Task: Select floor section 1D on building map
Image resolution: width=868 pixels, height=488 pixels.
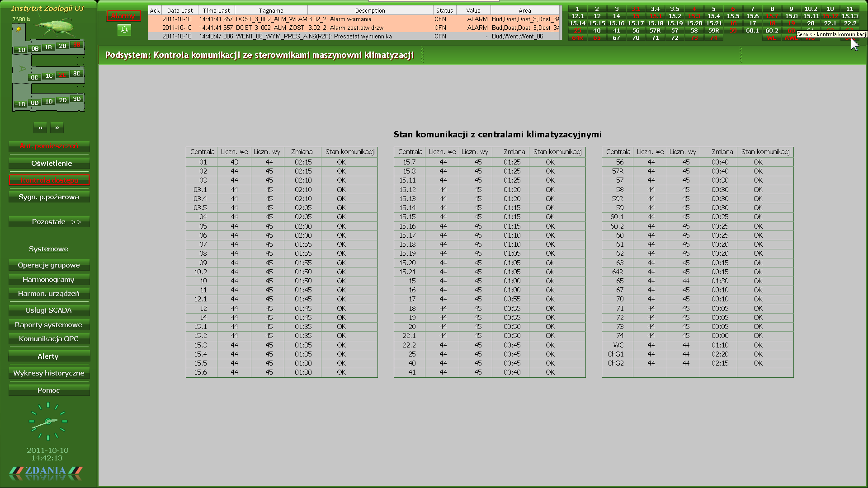Action: [x=49, y=102]
